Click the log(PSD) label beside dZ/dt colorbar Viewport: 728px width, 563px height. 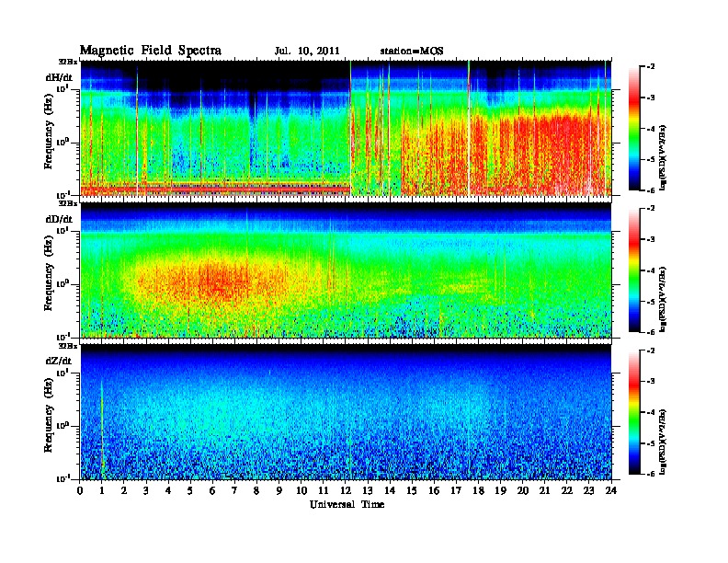coord(663,442)
